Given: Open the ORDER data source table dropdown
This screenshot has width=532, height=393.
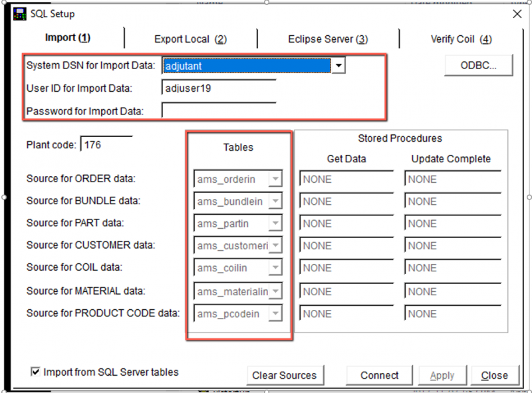Looking at the screenshot, I should click(x=275, y=180).
